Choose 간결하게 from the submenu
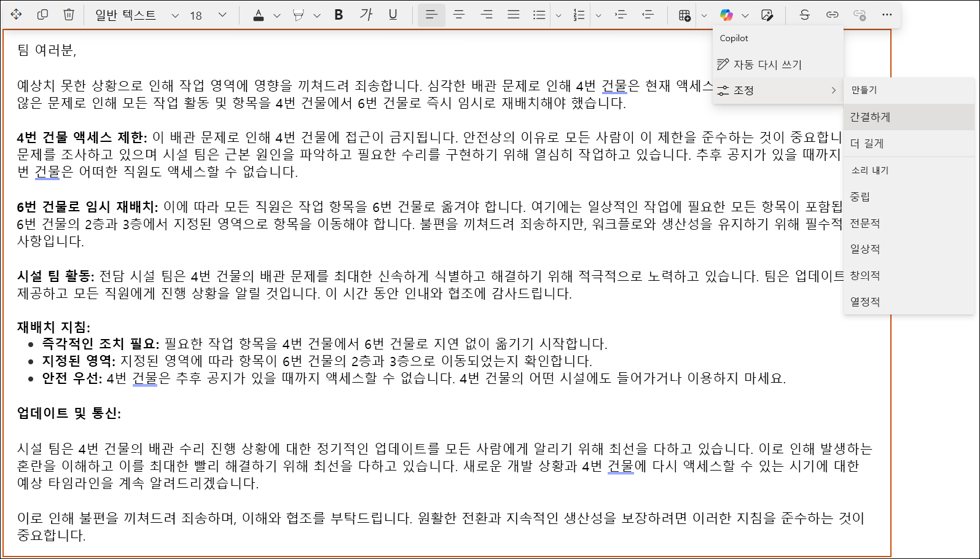This screenshot has width=980, height=559. point(909,117)
